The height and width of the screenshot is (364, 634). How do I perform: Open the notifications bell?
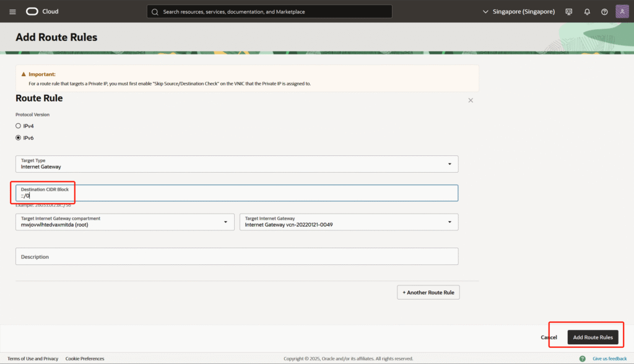click(x=587, y=12)
